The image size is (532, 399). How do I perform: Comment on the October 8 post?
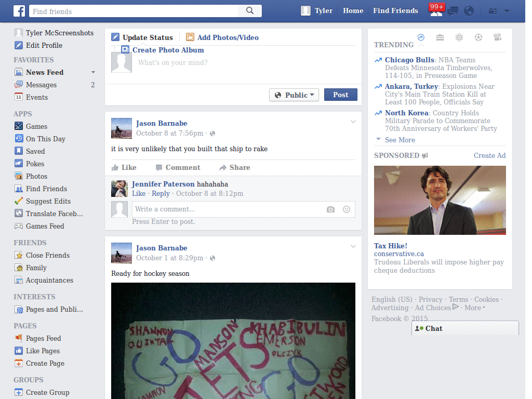(178, 167)
